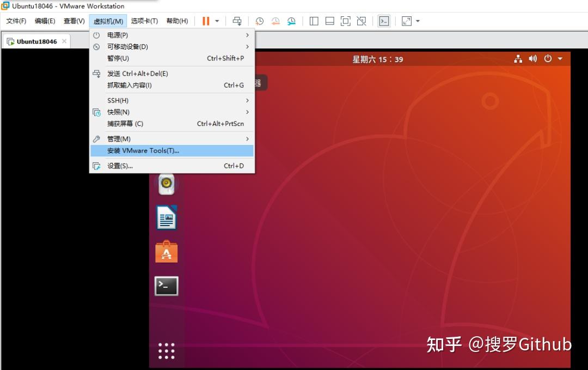
Task: Enter full screen mode via toolbar icon
Action: [x=345, y=21]
